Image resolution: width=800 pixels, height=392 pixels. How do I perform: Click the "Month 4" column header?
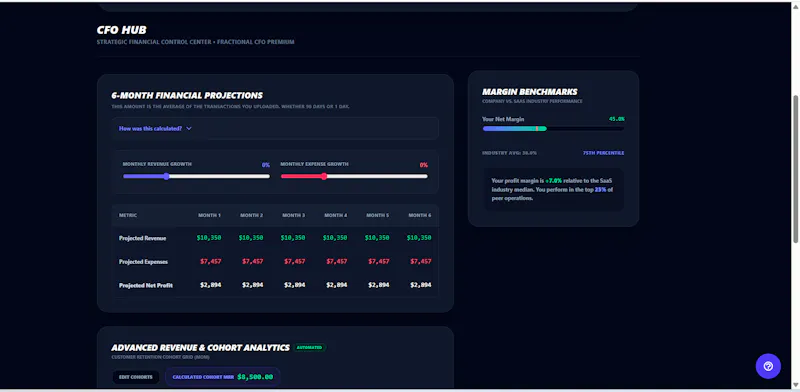[x=336, y=215]
